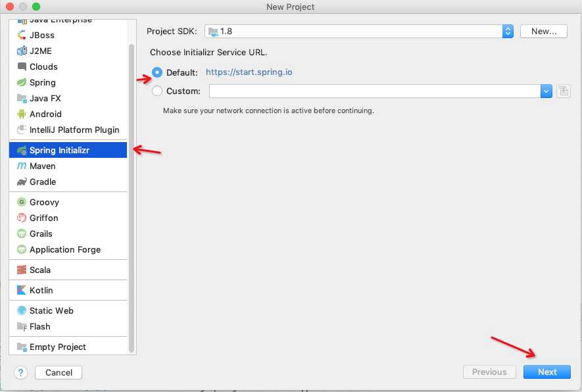Click the Maven m icon

click(x=22, y=166)
